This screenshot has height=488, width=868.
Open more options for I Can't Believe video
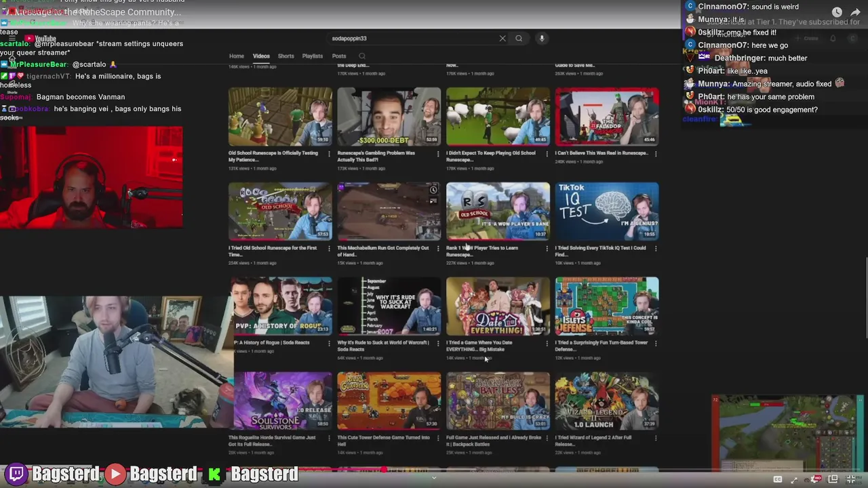656,154
